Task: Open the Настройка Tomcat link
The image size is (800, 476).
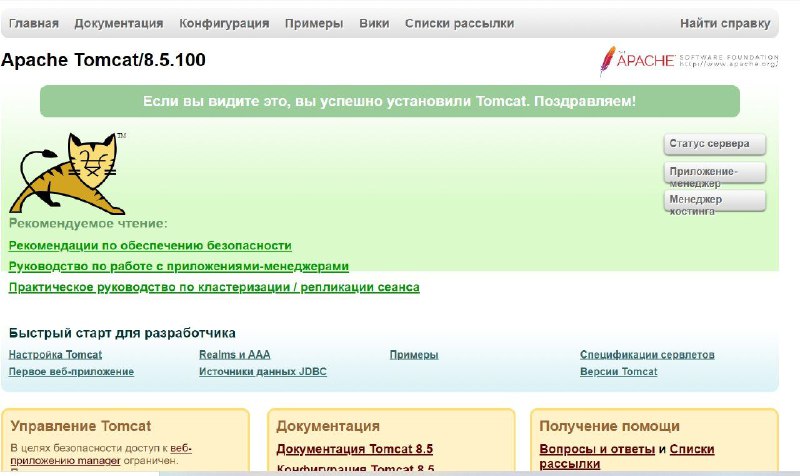Action: click(x=55, y=355)
